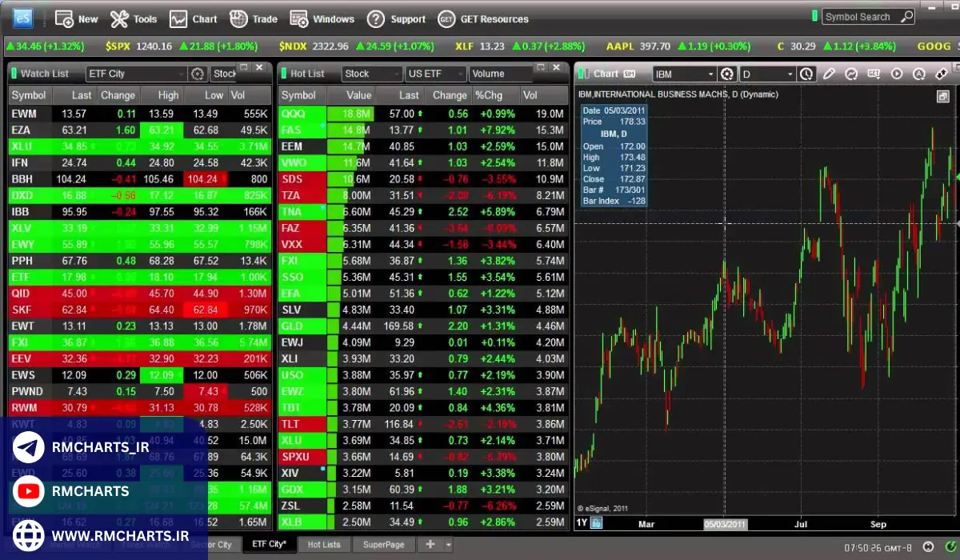Image resolution: width=960 pixels, height=560 pixels.
Task: Open the Trade menu
Action: click(x=254, y=18)
